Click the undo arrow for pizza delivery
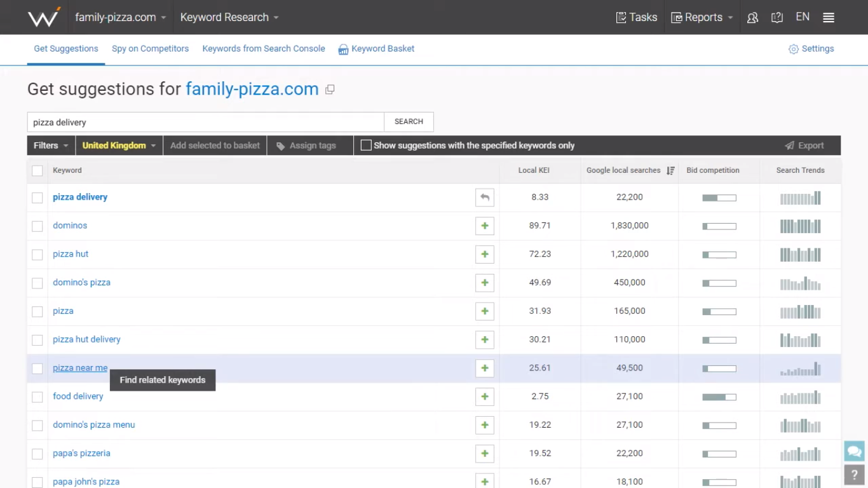The image size is (868, 488). click(x=485, y=198)
